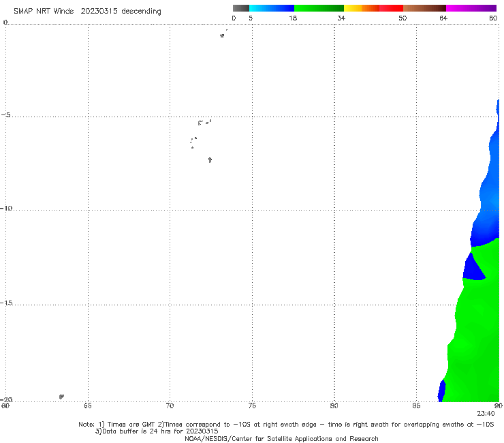Click the longitude axis label "85"
This screenshot has width=504, height=443.
click(416, 406)
